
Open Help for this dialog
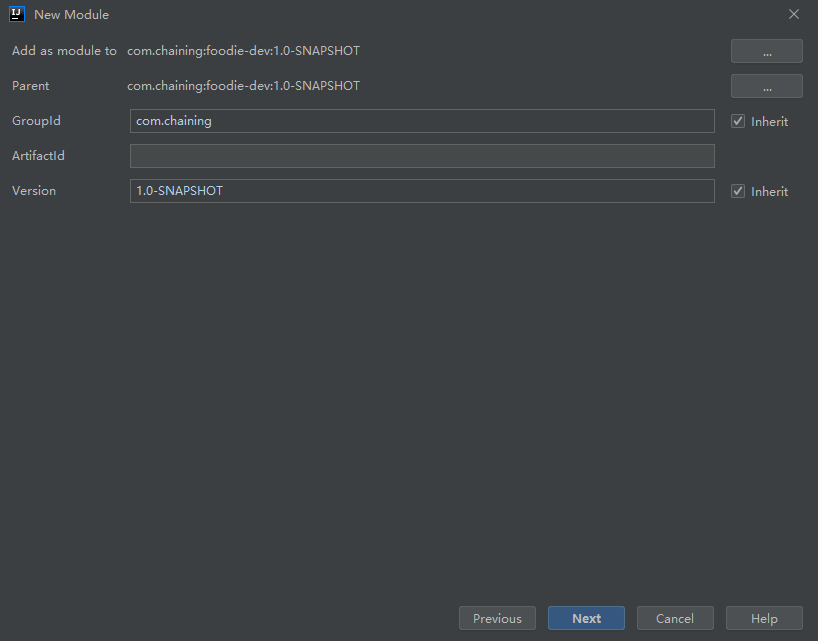(764, 618)
